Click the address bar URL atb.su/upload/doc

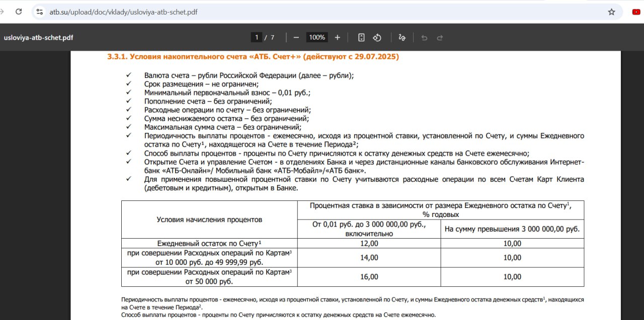tap(123, 12)
